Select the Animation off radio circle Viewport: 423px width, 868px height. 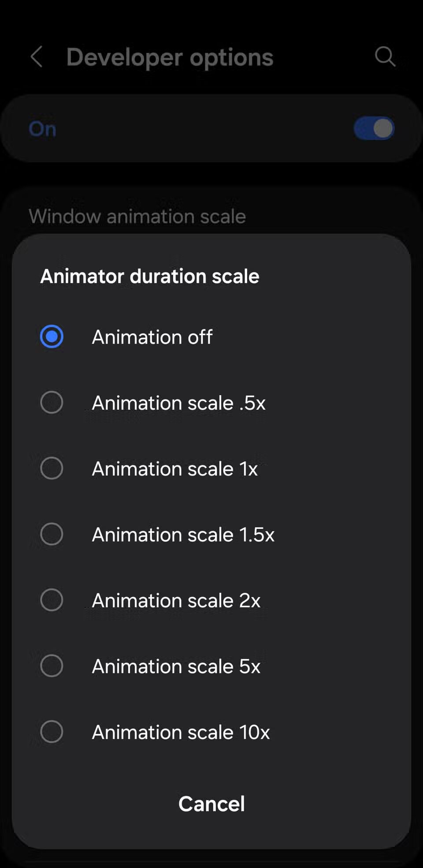pos(52,337)
